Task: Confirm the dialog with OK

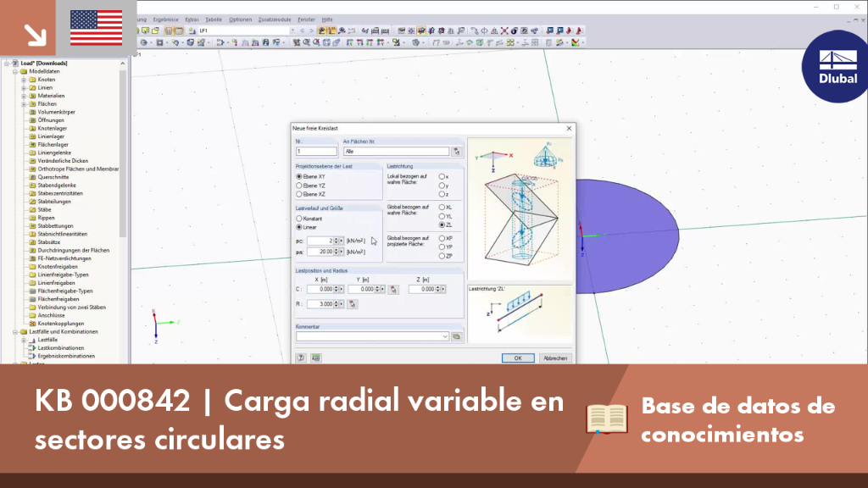Action: (x=518, y=358)
